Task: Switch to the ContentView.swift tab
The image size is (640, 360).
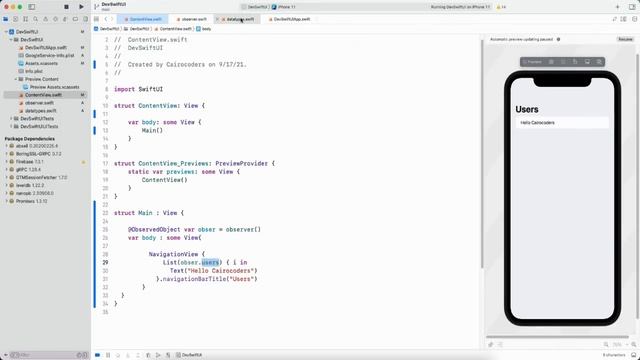Action: 143,19
